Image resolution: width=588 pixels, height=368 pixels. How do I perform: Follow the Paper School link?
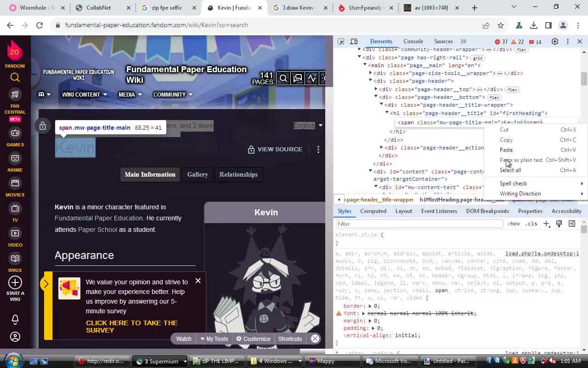point(97,230)
